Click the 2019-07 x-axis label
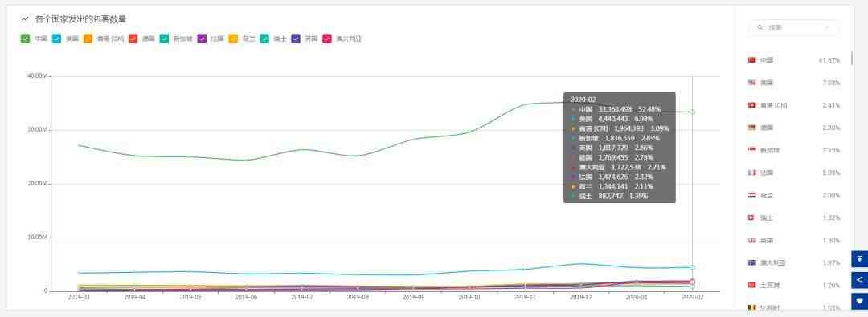 tap(301, 297)
